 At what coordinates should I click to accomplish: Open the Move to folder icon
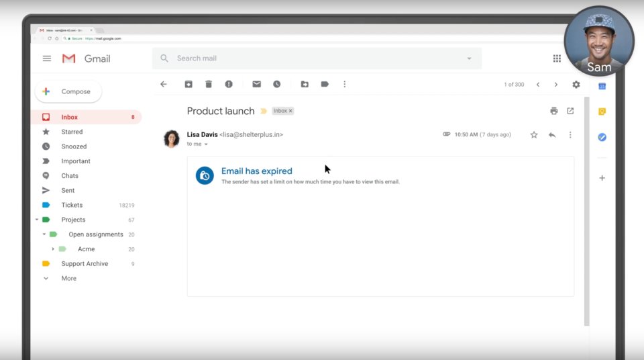305,85
